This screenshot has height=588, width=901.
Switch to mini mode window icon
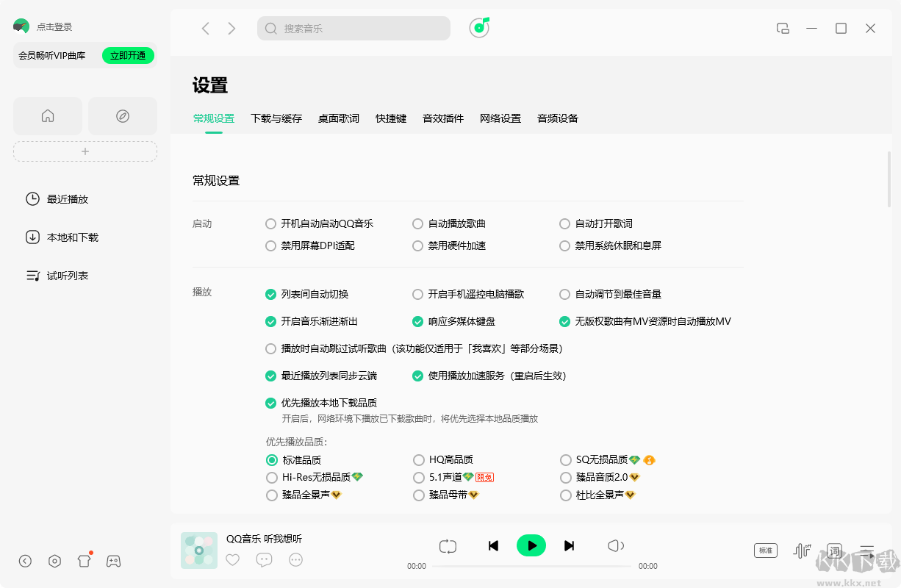(783, 29)
